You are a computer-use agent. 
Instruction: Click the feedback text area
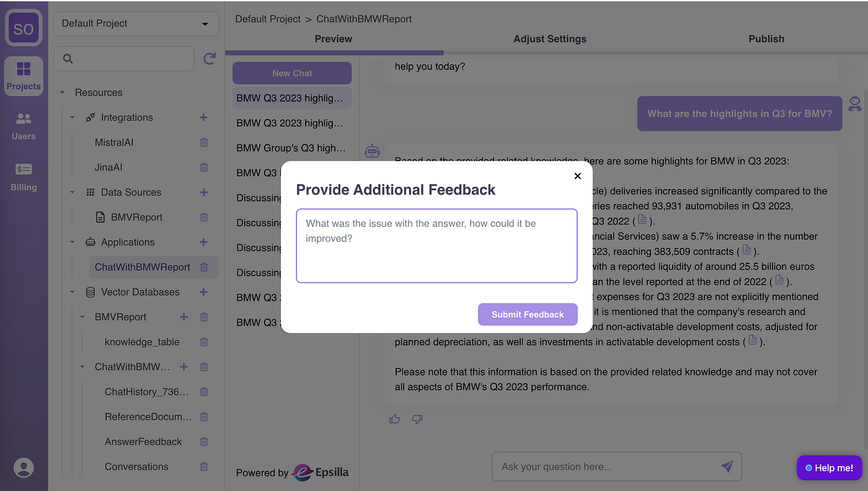point(437,246)
